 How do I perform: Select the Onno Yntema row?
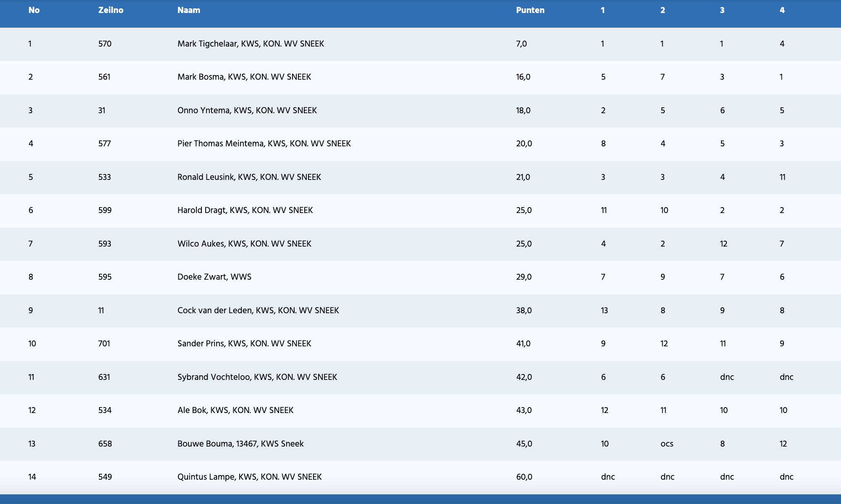pyautogui.click(x=247, y=111)
